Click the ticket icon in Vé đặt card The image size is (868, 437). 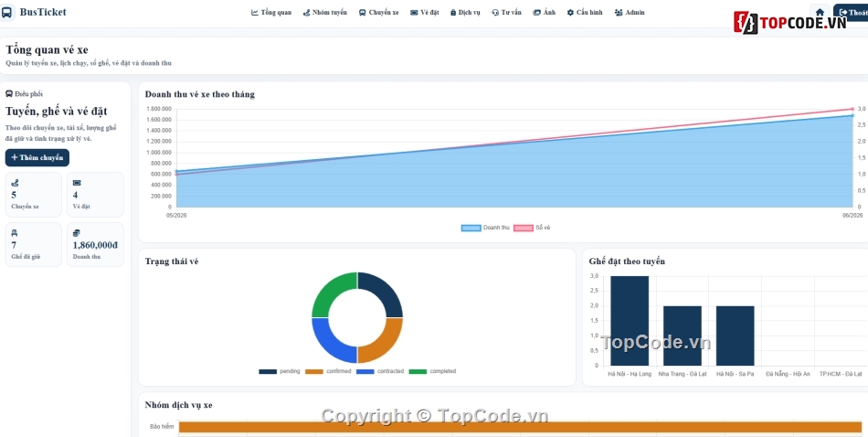point(77,183)
